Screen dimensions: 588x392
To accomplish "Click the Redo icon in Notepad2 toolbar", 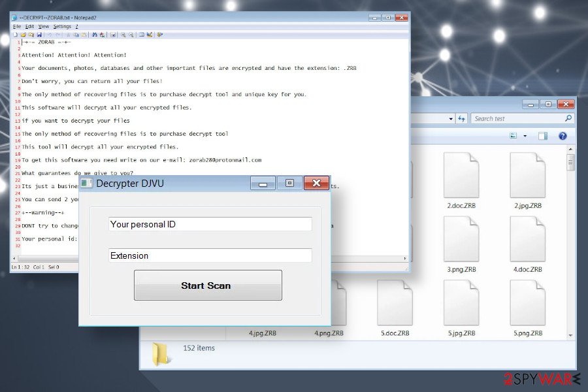I will pos(57,35).
